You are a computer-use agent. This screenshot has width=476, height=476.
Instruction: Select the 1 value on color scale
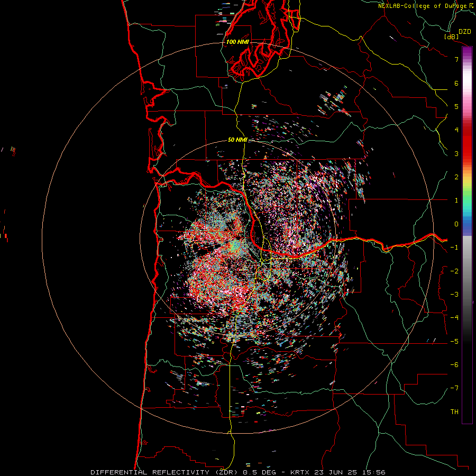(x=456, y=200)
